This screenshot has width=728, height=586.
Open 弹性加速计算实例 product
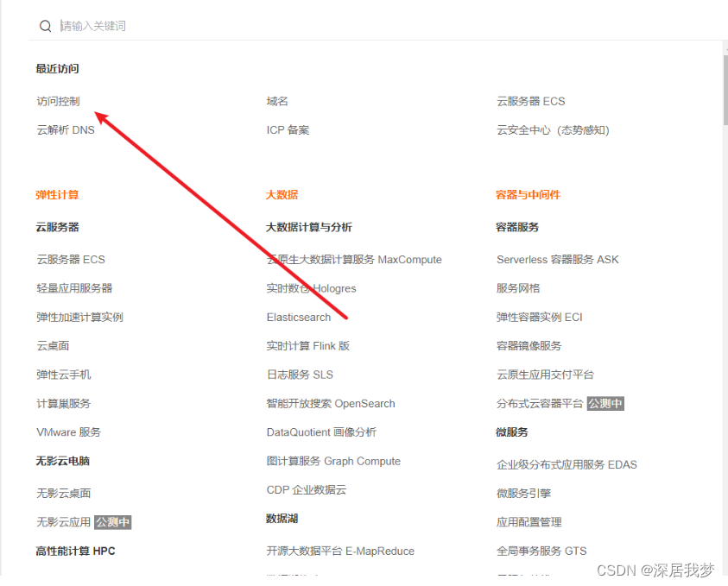coord(79,317)
